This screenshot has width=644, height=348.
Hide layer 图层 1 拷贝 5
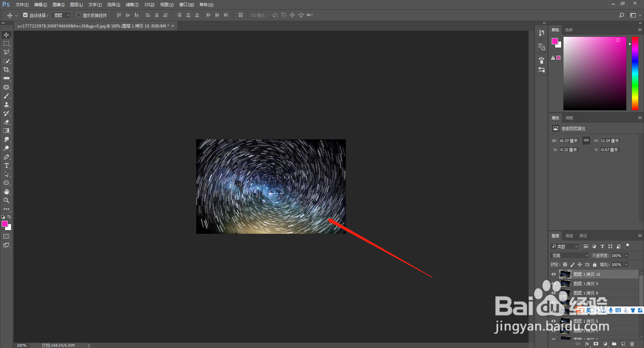point(554,321)
